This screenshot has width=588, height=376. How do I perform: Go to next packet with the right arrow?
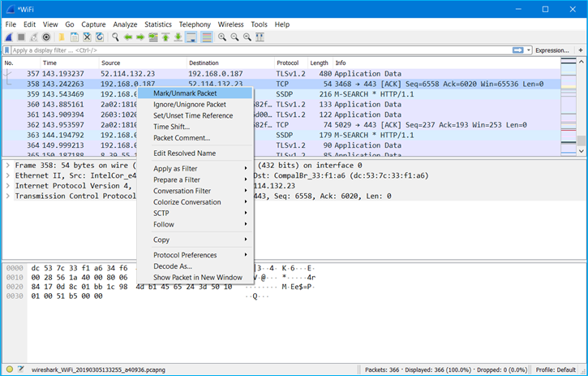pyautogui.click(x=140, y=37)
